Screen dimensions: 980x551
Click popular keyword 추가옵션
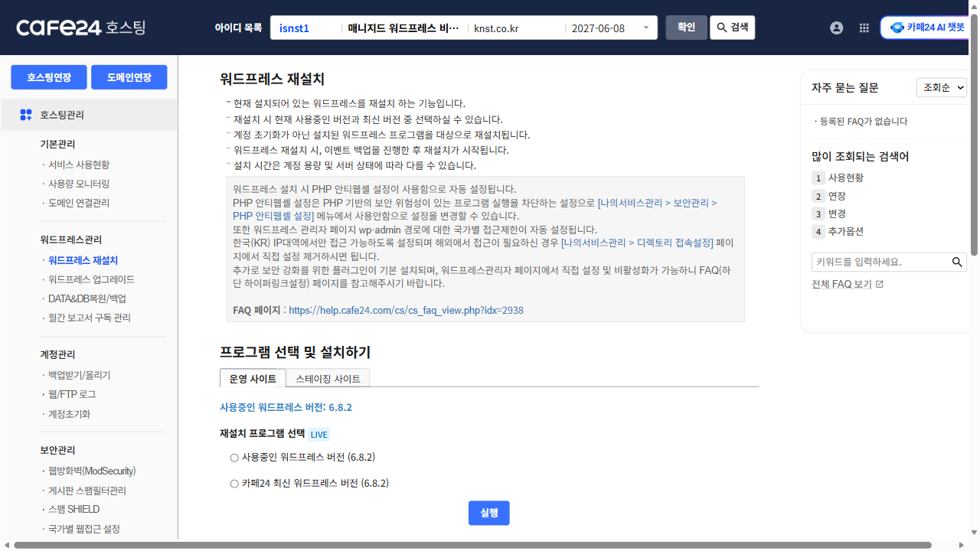click(x=846, y=231)
